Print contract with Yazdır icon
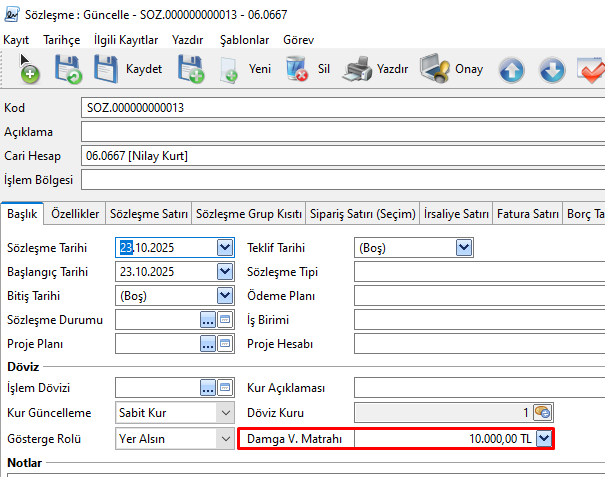This screenshot has width=605, height=477. [x=357, y=69]
